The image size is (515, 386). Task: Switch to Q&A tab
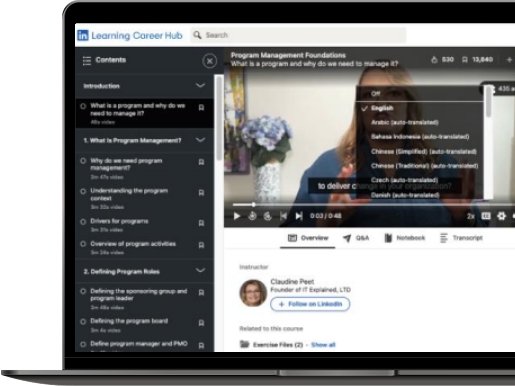click(x=356, y=238)
